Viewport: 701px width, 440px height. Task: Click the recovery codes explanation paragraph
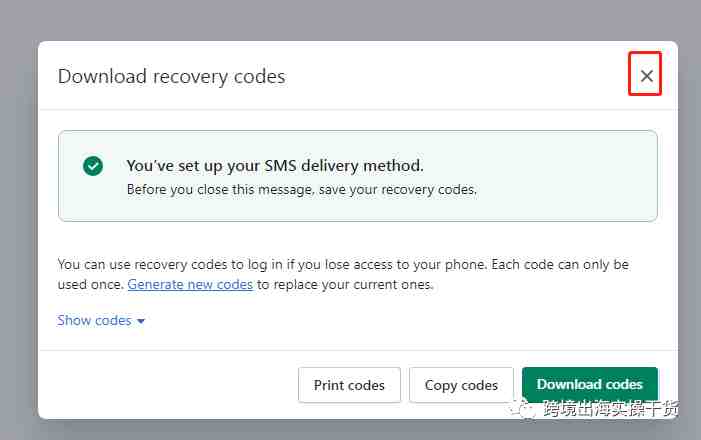(x=343, y=274)
